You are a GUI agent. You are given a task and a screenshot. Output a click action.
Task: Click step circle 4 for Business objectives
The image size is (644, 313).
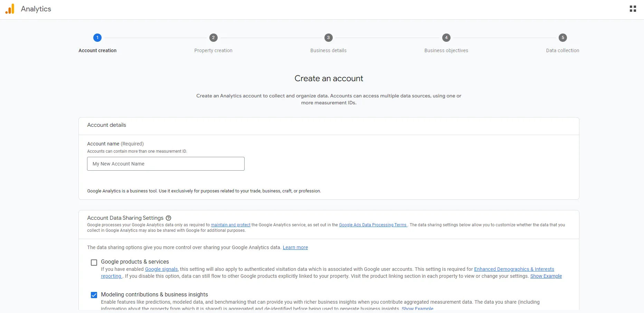[x=446, y=38]
